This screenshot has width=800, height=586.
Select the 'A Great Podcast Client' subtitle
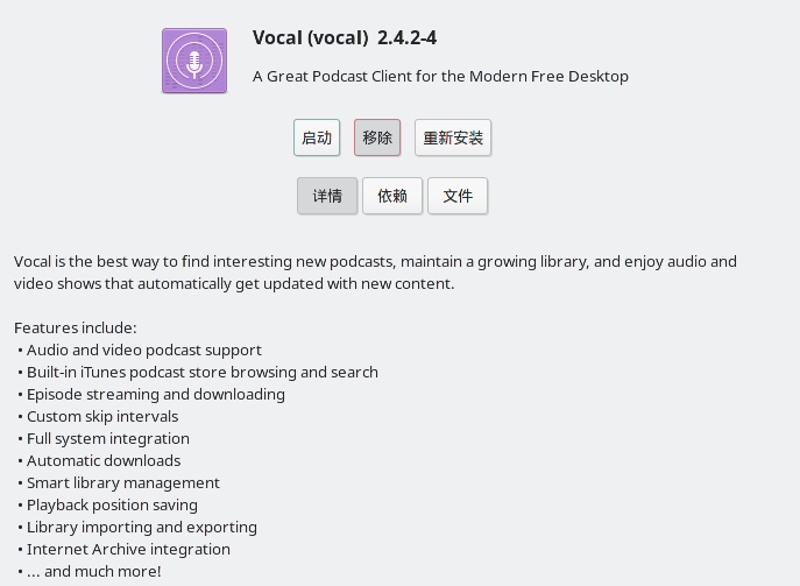click(440, 76)
